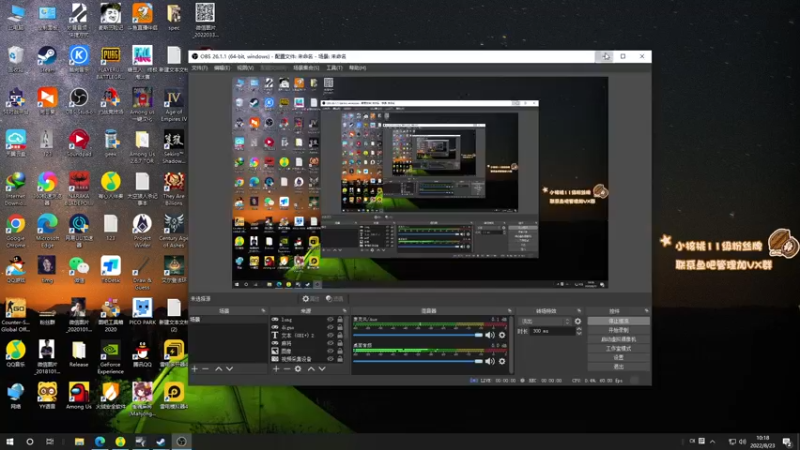Select the GeForce Experience desktop icon

click(x=110, y=357)
